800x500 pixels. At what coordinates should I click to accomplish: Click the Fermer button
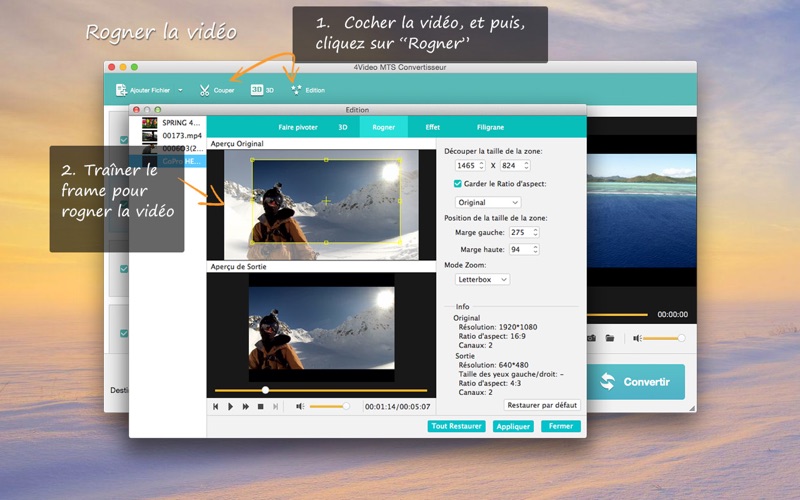coord(561,426)
